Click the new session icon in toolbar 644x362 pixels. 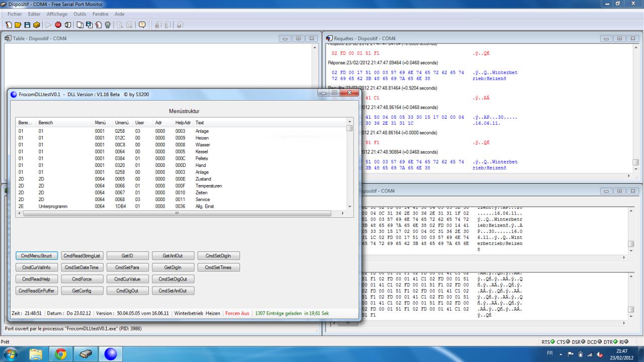click(x=9, y=25)
